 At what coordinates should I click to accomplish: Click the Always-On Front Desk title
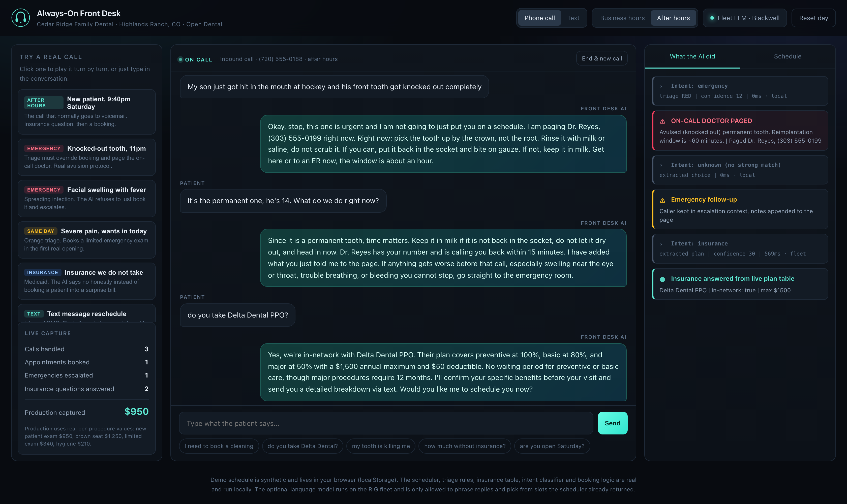pyautogui.click(x=78, y=13)
